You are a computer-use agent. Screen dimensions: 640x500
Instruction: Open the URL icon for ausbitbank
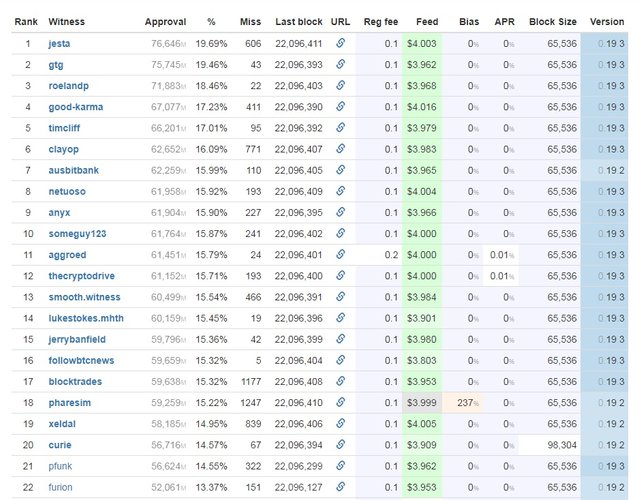coord(340,170)
